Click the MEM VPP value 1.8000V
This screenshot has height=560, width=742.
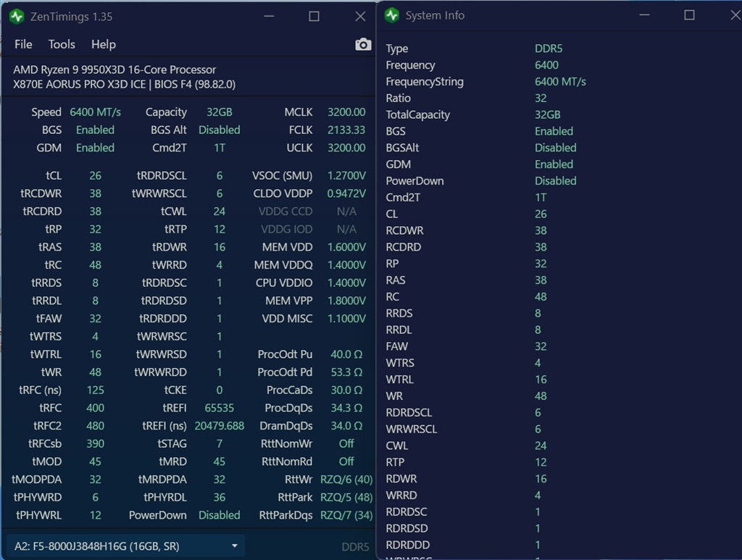pos(346,301)
